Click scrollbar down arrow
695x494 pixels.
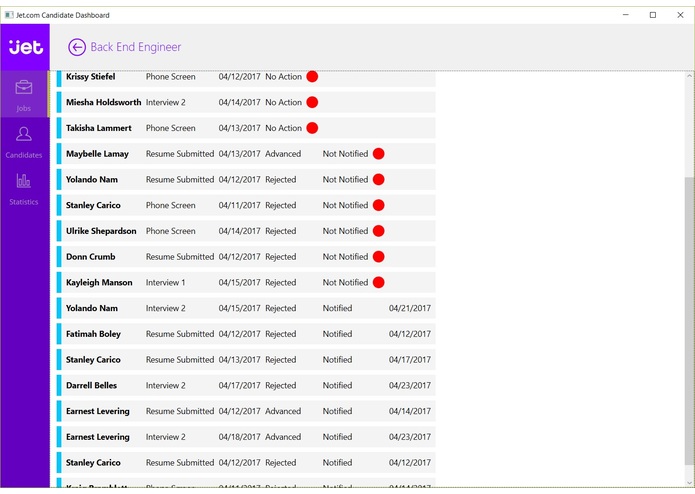[689, 482]
